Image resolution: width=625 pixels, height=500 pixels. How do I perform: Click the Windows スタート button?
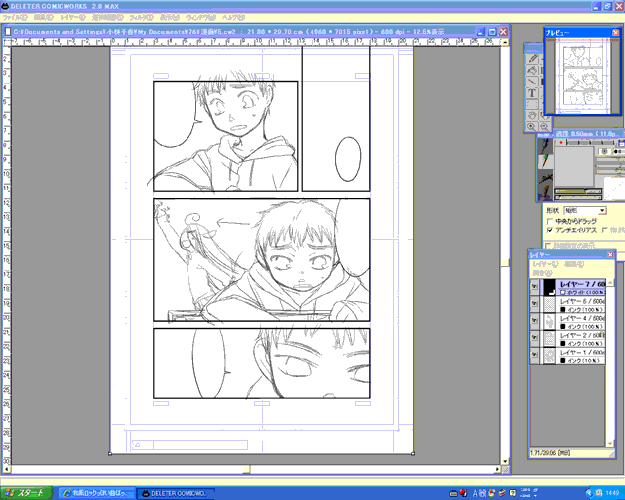(x=26, y=493)
